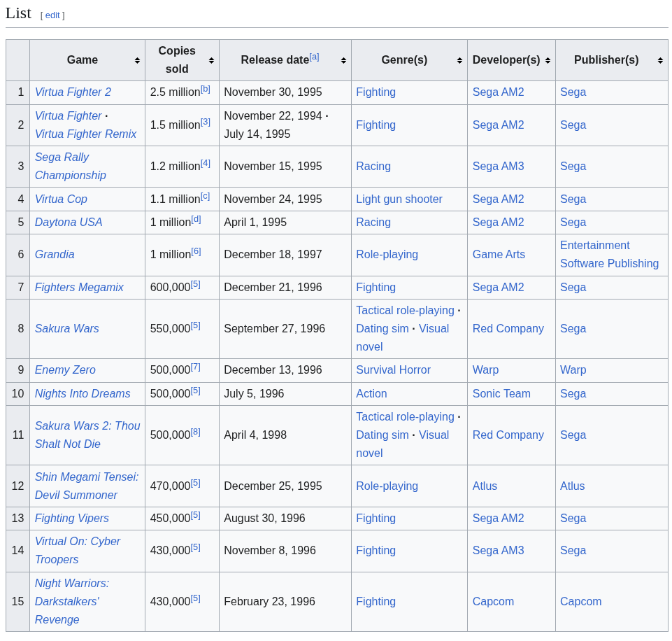Open Game Arts developer link
This screenshot has height=641, width=672.
click(499, 255)
